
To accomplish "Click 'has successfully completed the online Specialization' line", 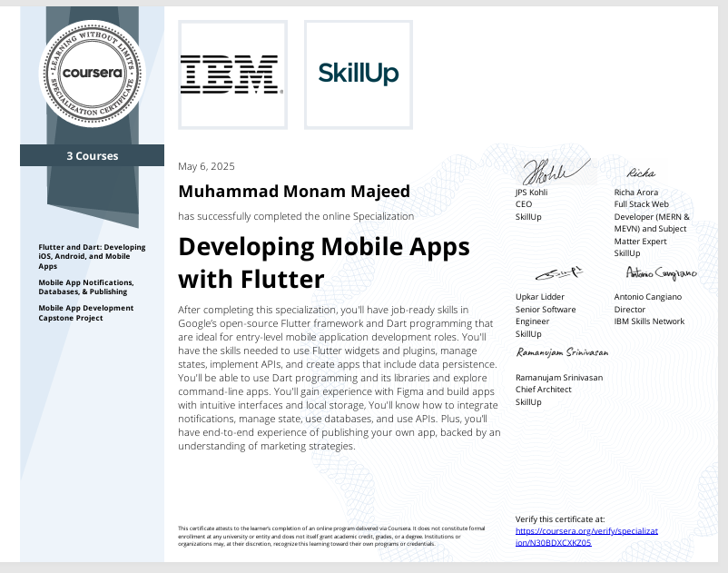I will 296,216.
